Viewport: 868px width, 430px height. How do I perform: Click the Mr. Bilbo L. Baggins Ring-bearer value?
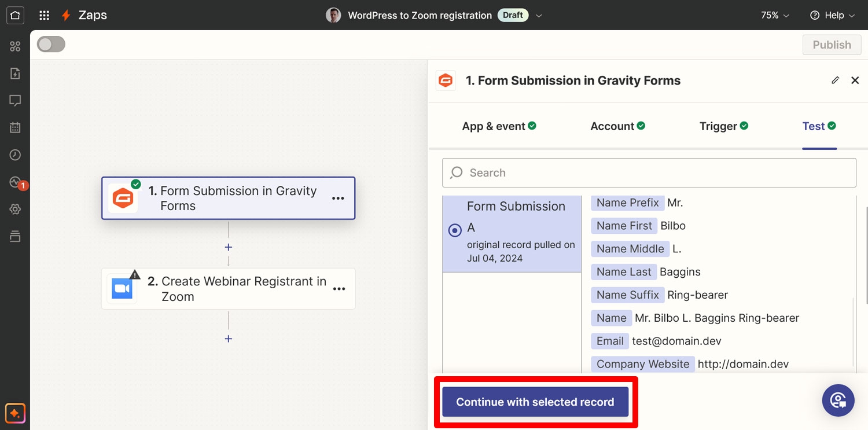[x=716, y=318]
